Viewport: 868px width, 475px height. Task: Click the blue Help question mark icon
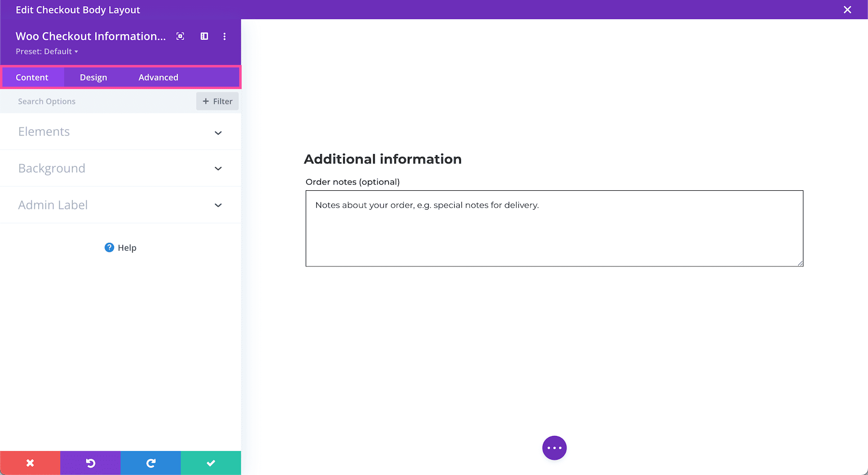point(109,248)
